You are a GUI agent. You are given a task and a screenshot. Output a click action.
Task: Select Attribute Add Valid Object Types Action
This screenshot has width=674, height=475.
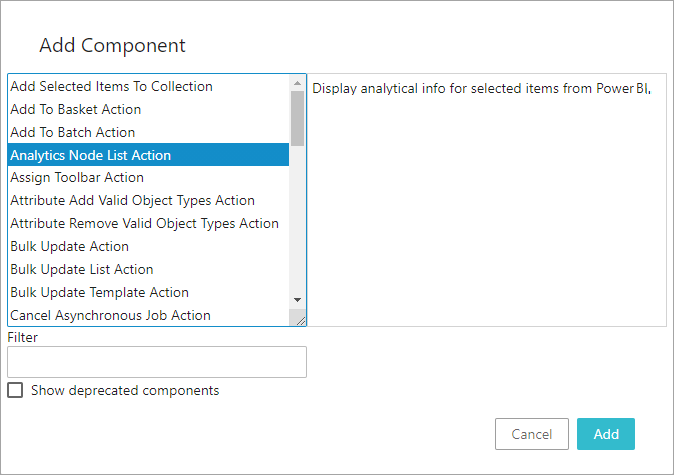coord(132,201)
